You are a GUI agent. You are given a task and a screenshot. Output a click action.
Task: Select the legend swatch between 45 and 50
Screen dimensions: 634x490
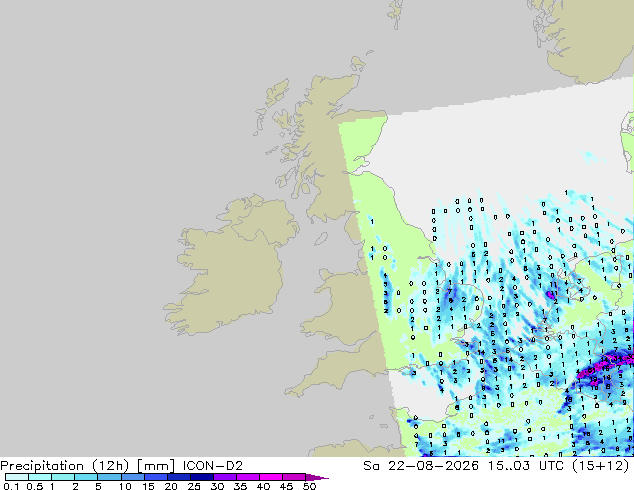click(294, 477)
